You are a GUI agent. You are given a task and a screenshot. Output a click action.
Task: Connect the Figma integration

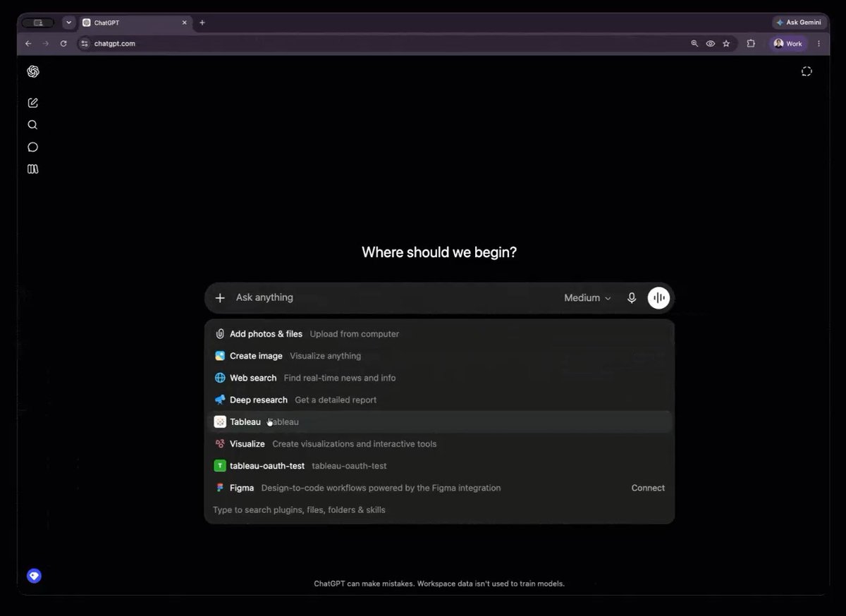648,488
